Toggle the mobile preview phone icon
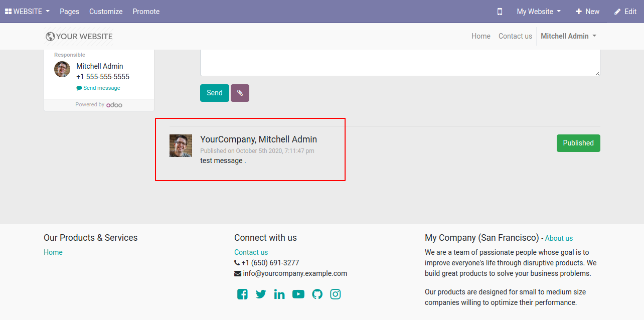This screenshot has width=644, height=320. [x=500, y=12]
